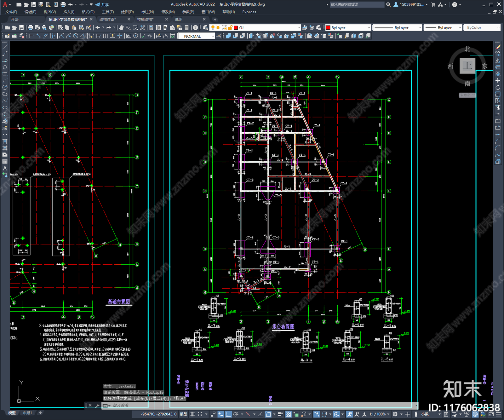Viewport: 504px width, 420px height.
Task: Click the 共享 share button
Action: coord(102,4)
